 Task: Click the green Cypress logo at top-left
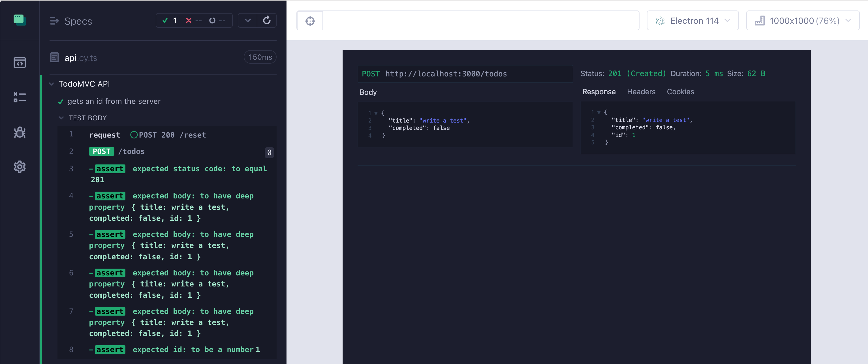tap(20, 20)
